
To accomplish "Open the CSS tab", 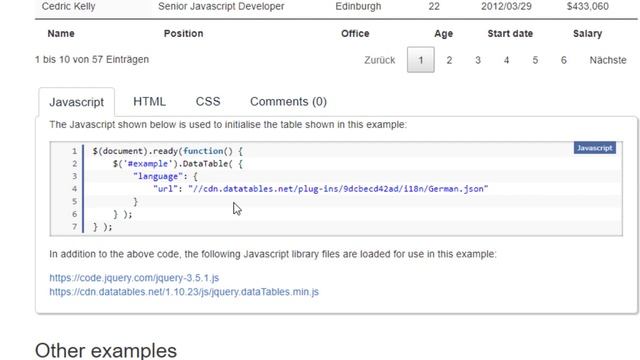I will (208, 102).
